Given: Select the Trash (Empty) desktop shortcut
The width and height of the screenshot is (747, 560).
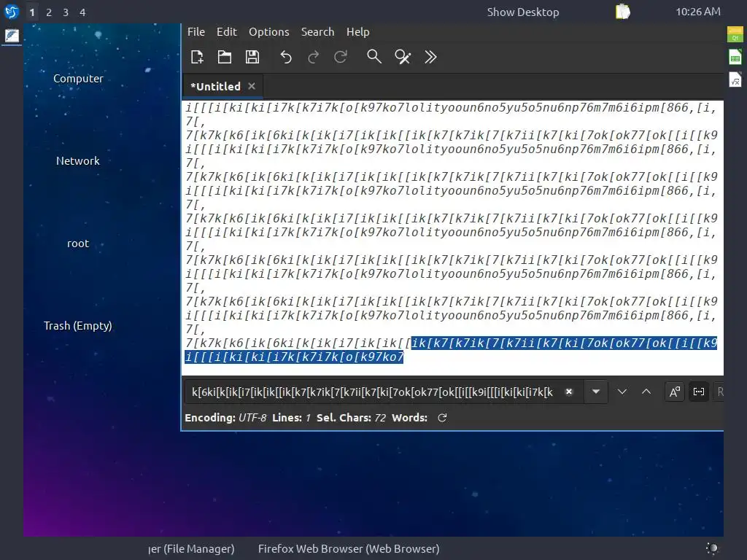Looking at the screenshot, I should coord(78,326).
